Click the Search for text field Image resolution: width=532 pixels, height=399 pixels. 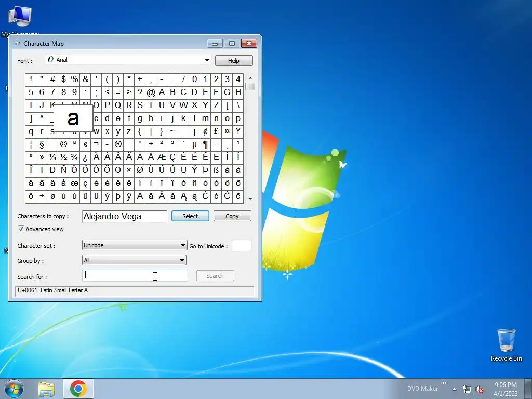[135, 275]
